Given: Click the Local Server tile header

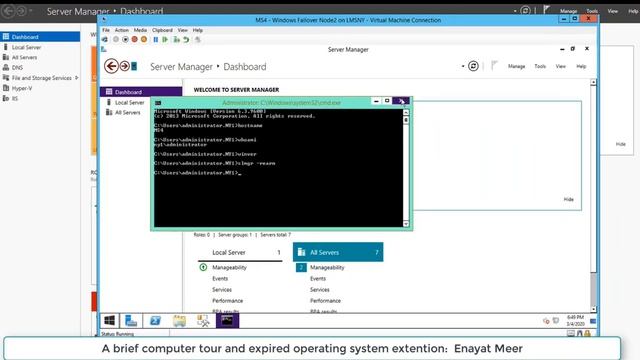Looking at the screenshot, I should (240, 252).
